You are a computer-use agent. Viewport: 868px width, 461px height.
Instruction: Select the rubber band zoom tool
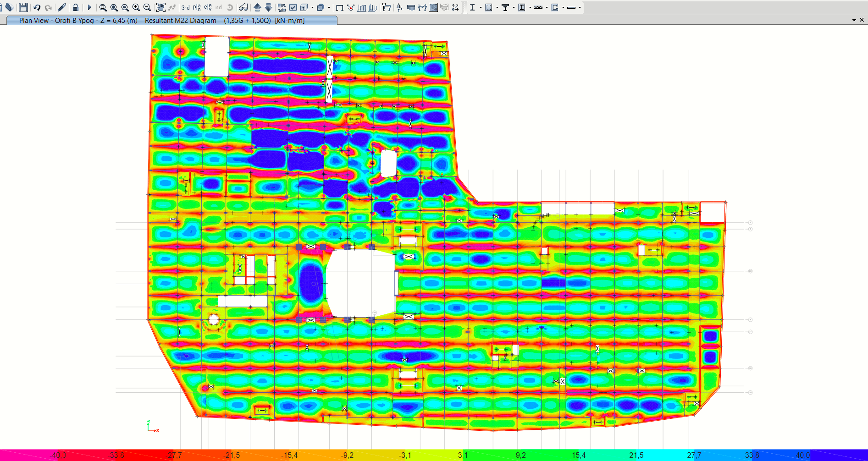(x=103, y=7)
